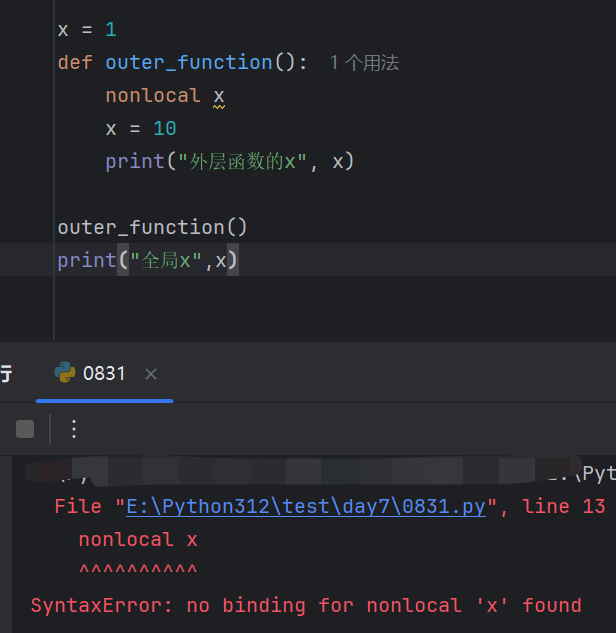This screenshot has width=616, height=633.
Task: Select the 0831 run tab
Action: point(104,373)
